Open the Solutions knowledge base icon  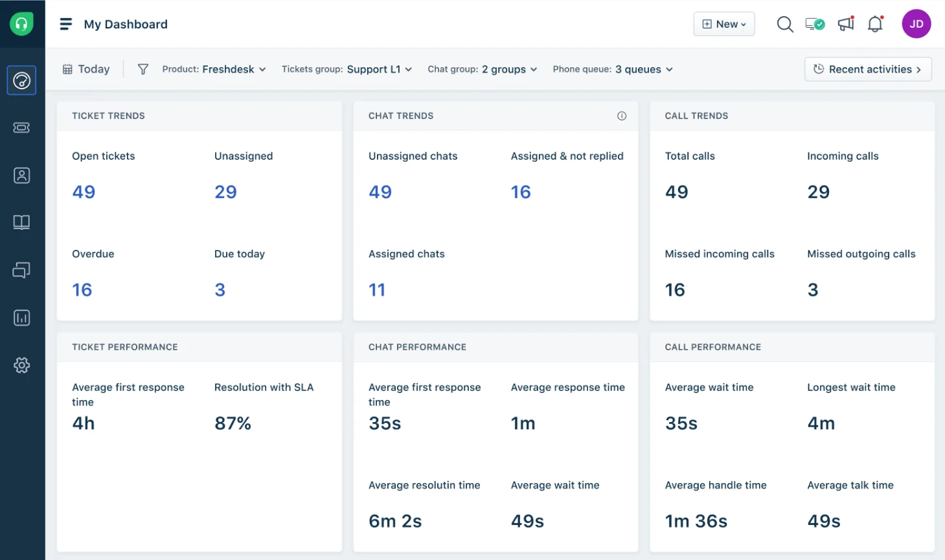click(21, 222)
